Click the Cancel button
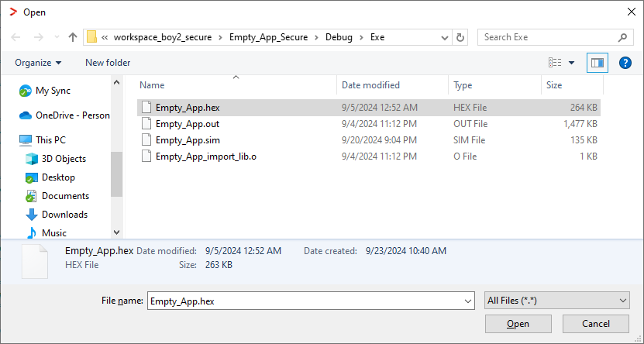 [595, 324]
